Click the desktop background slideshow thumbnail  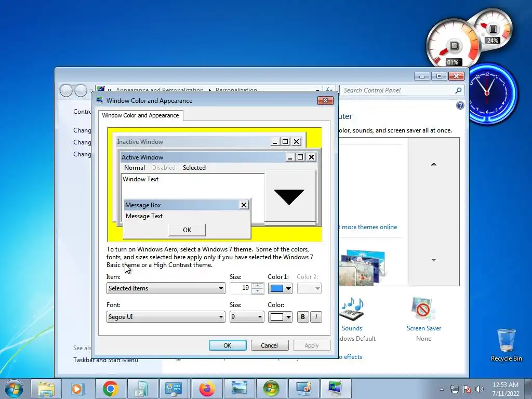(362, 268)
